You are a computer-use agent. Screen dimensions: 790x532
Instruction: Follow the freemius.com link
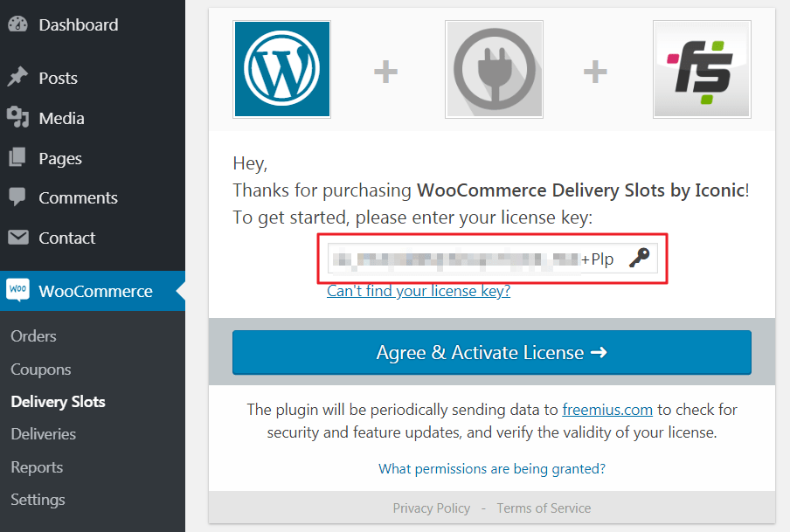607,409
